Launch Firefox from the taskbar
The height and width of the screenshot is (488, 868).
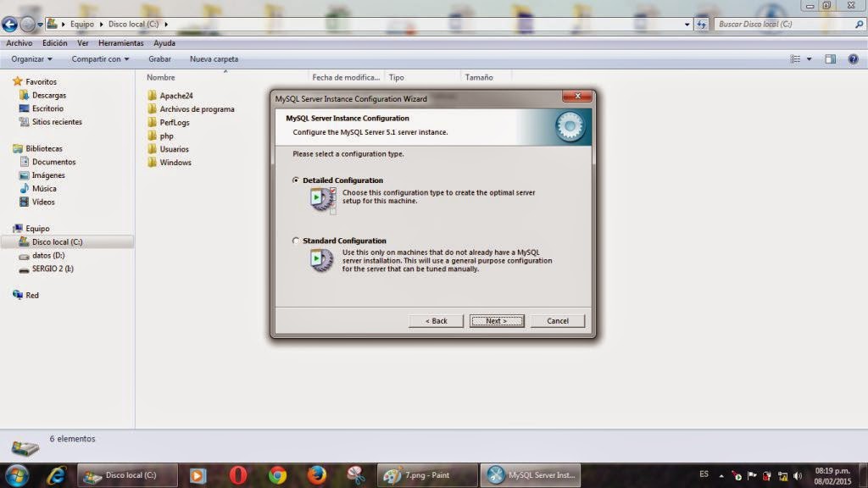tap(317, 475)
